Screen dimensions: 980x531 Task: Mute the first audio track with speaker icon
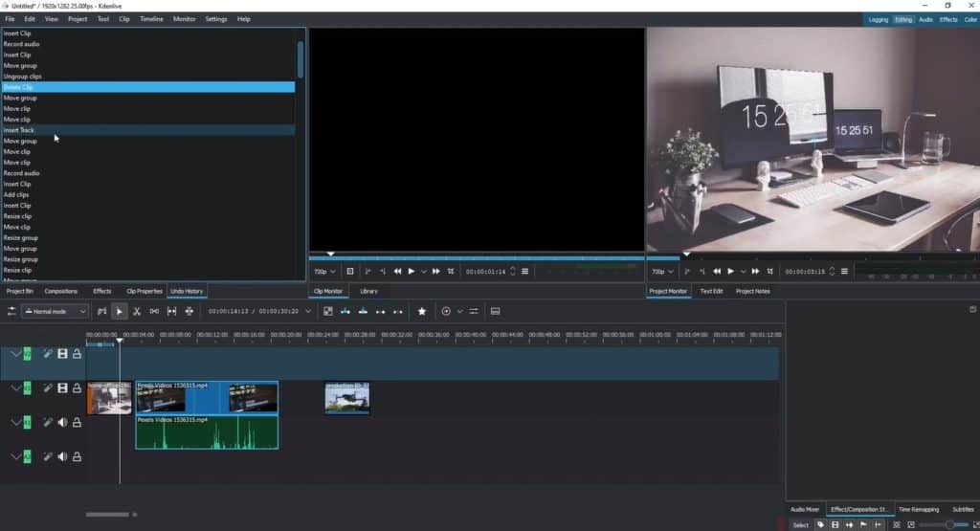[x=62, y=422]
